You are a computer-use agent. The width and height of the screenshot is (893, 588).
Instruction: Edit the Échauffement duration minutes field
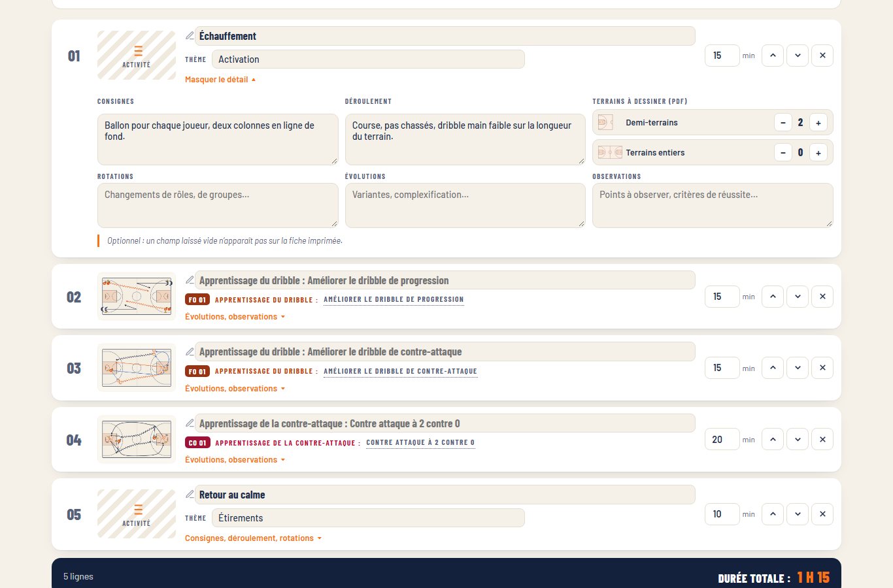coord(722,56)
